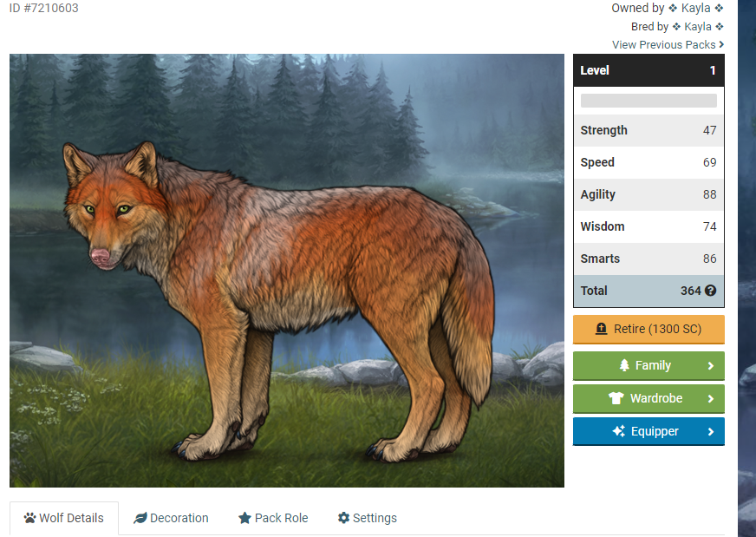Image resolution: width=756 pixels, height=537 pixels.
Task: Click the Smarts stat value 86
Action: pos(709,259)
